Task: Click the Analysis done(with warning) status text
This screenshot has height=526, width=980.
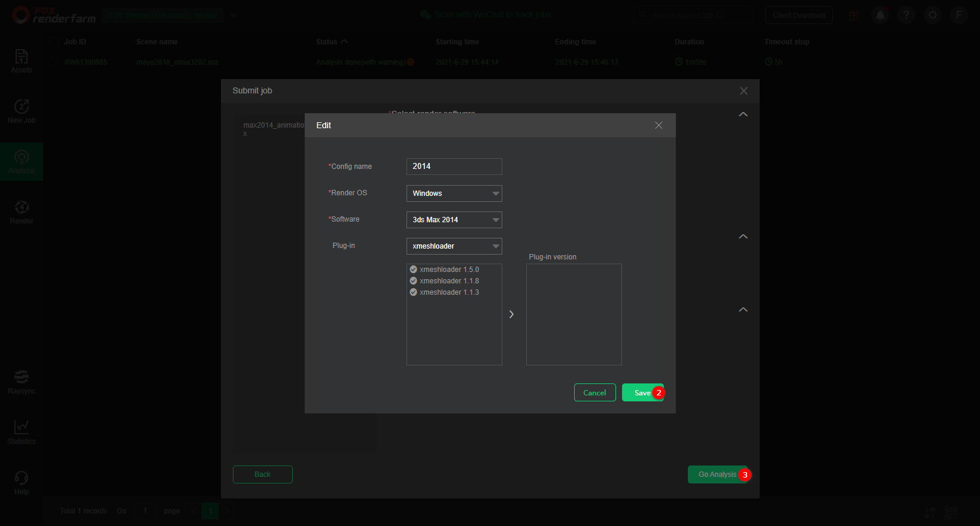Action: (x=361, y=62)
